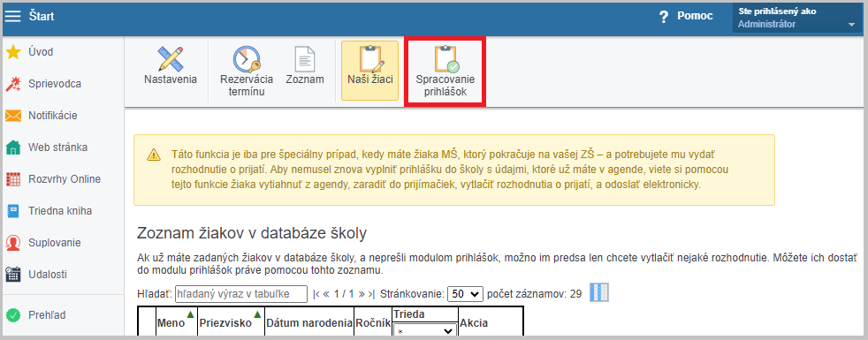Viewport: 868px width, 340px height.
Task: Click the Triedna kniha book icon
Action: click(13, 211)
